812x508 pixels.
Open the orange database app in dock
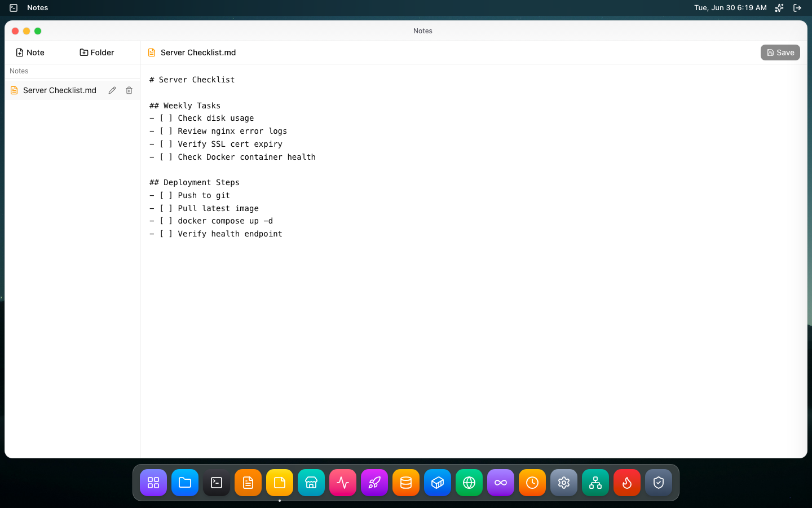point(406,483)
